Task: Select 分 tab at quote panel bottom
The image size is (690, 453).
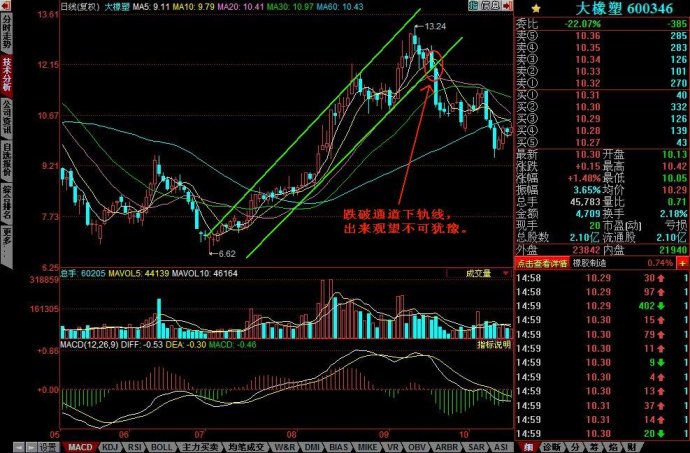Action: (x=575, y=447)
